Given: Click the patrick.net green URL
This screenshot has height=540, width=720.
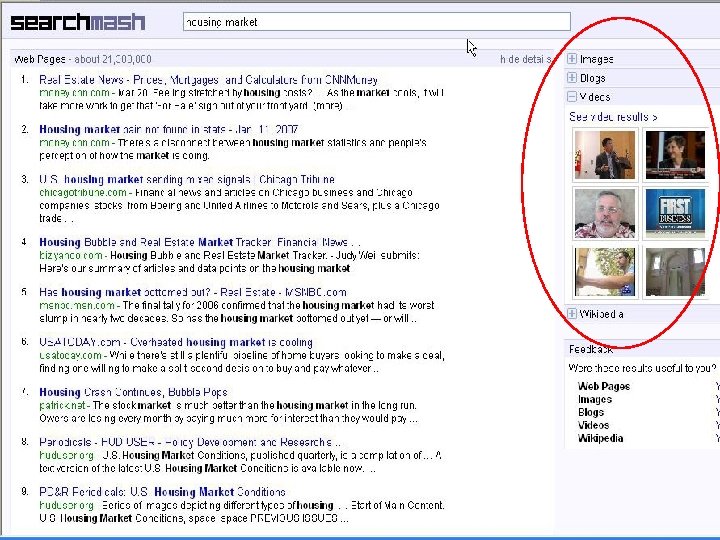Looking at the screenshot, I should (x=62, y=405).
